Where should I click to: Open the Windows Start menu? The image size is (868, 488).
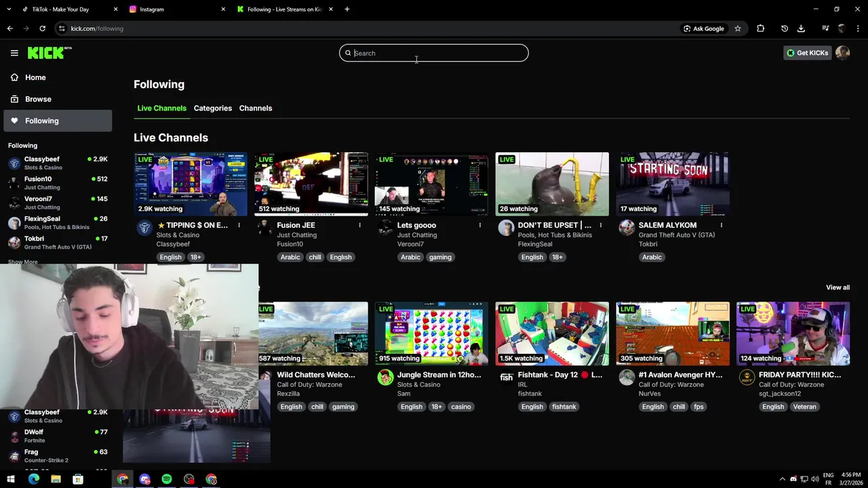[x=11, y=479]
